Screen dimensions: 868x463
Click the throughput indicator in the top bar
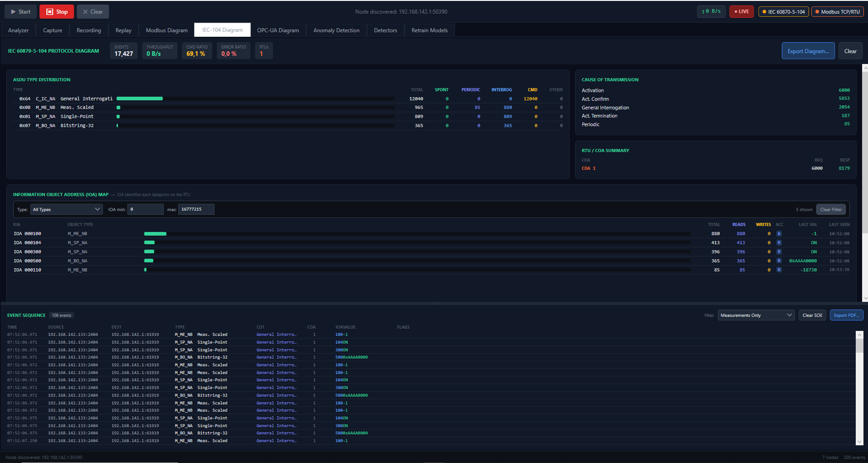[x=711, y=12]
